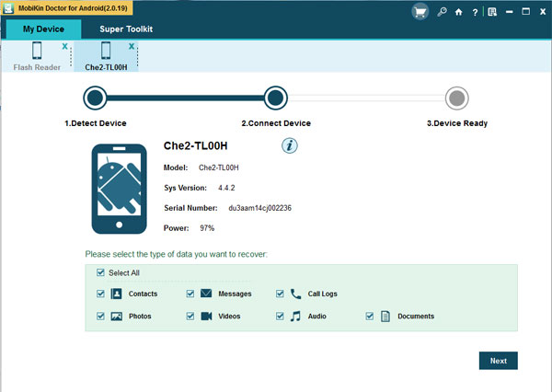Click the '2.Connect Device' label
The width and height of the screenshot is (552, 392).
[x=276, y=123]
